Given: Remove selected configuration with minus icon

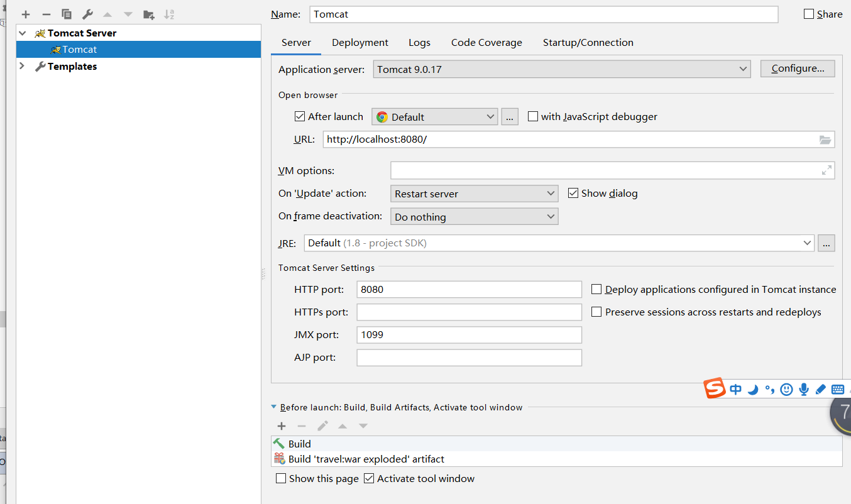Looking at the screenshot, I should 46,14.
